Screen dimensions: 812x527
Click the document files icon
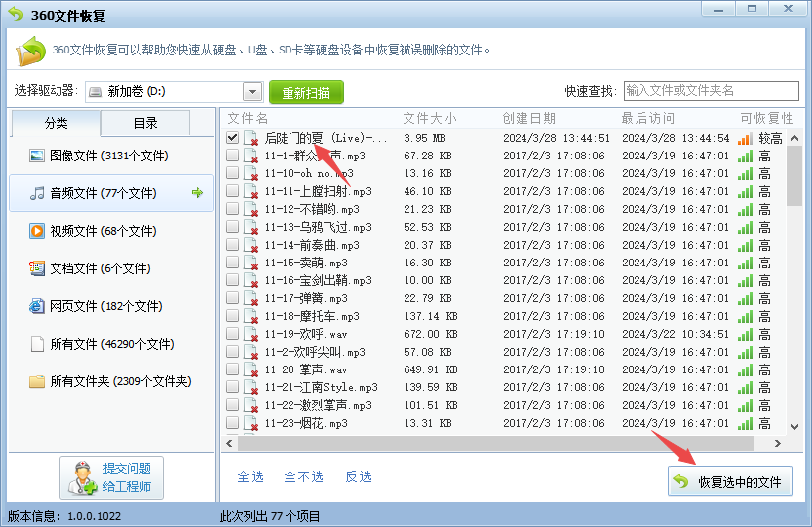tap(37, 268)
